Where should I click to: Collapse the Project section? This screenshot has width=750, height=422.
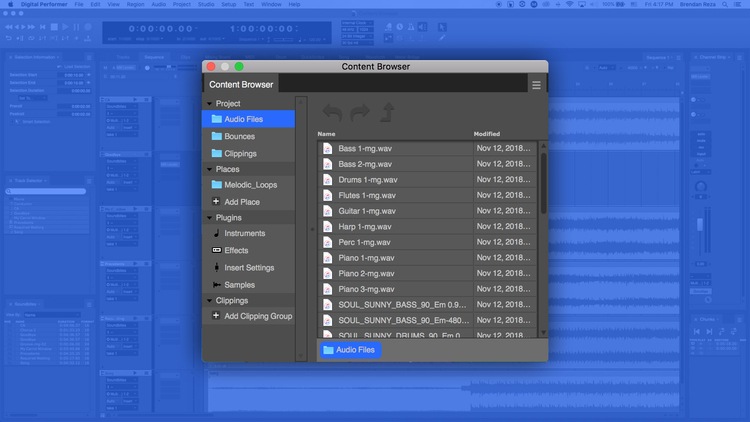210,104
